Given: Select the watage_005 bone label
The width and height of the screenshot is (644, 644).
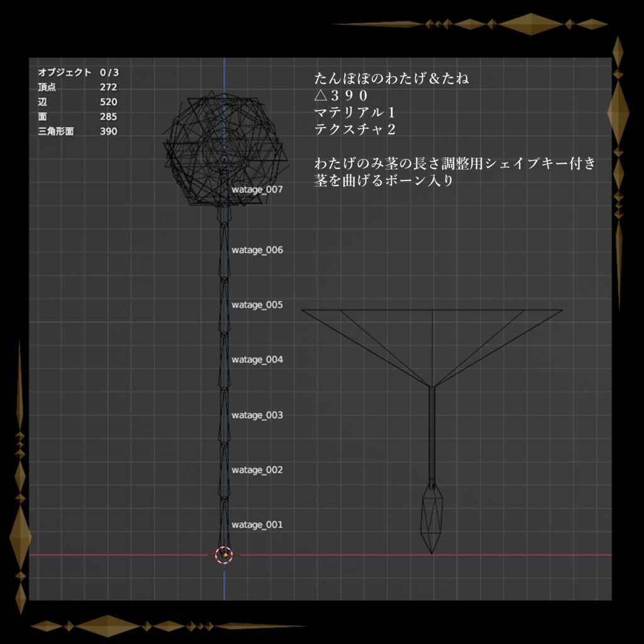Looking at the screenshot, I should (257, 305).
